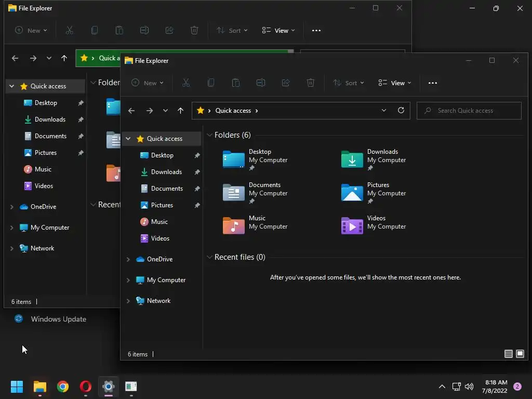Viewport: 532px width, 399px height.
Task: Open Downloads folder tile in Folders list
Action: click(x=373, y=159)
